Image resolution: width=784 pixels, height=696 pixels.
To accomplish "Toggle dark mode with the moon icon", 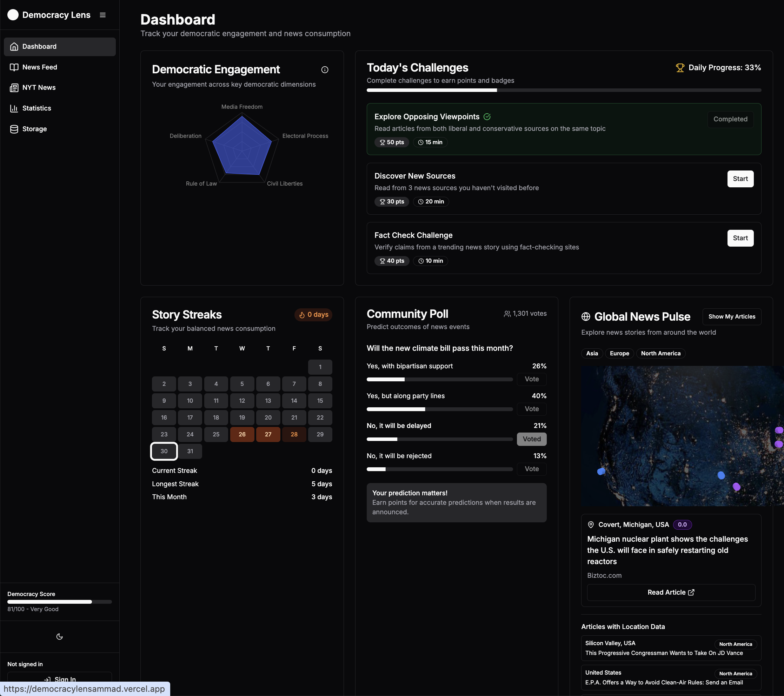I will click(59, 637).
